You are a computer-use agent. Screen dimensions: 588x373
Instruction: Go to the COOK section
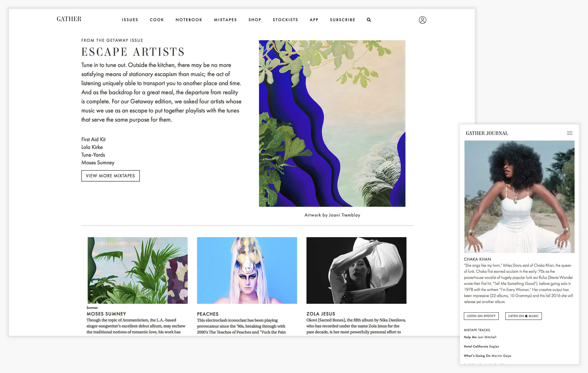(157, 20)
